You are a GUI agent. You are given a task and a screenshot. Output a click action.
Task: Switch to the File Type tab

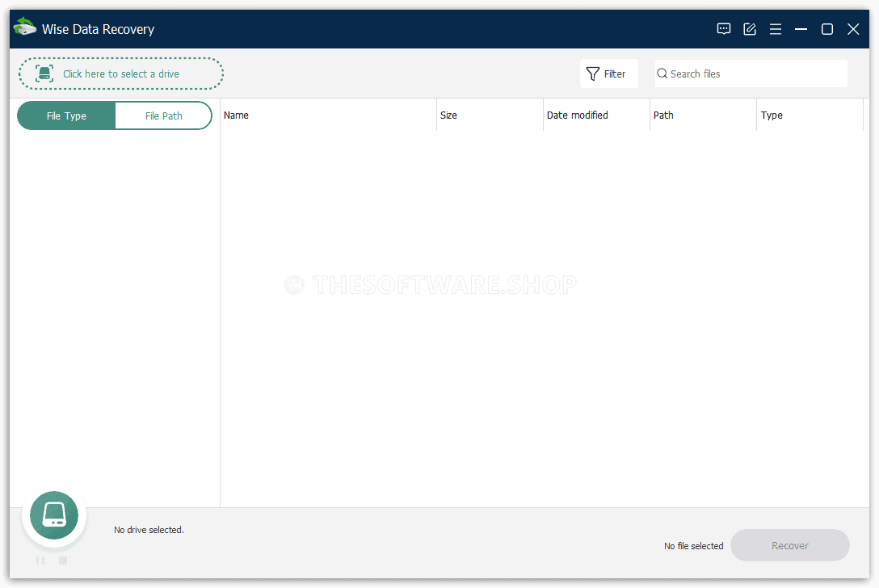(x=66, y=115)
